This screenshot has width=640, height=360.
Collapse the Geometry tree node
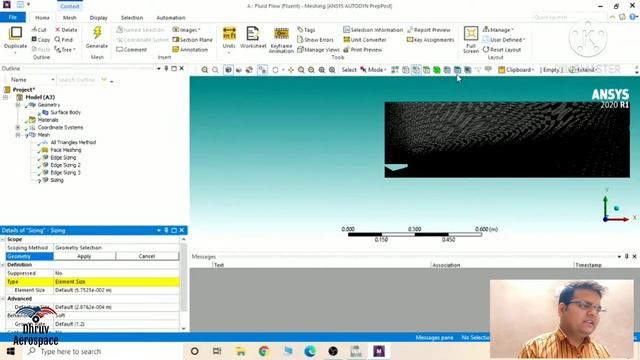(18, 105)
